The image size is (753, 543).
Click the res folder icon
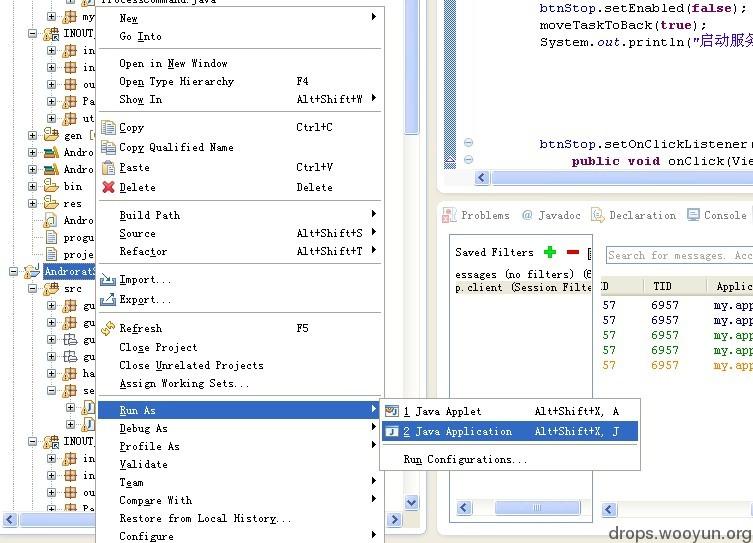(51, 203)
